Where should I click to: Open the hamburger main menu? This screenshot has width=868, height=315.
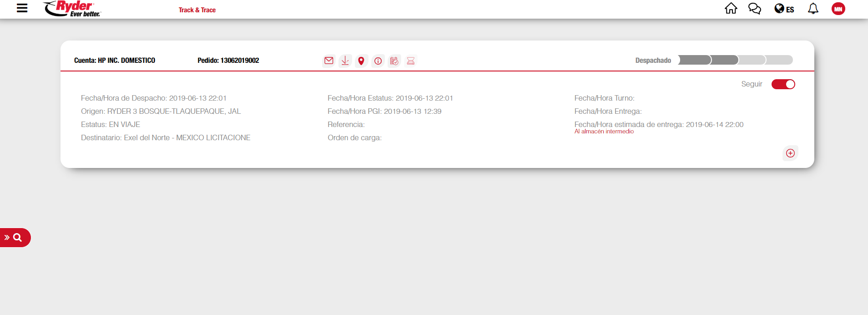[x=22, y=8]
